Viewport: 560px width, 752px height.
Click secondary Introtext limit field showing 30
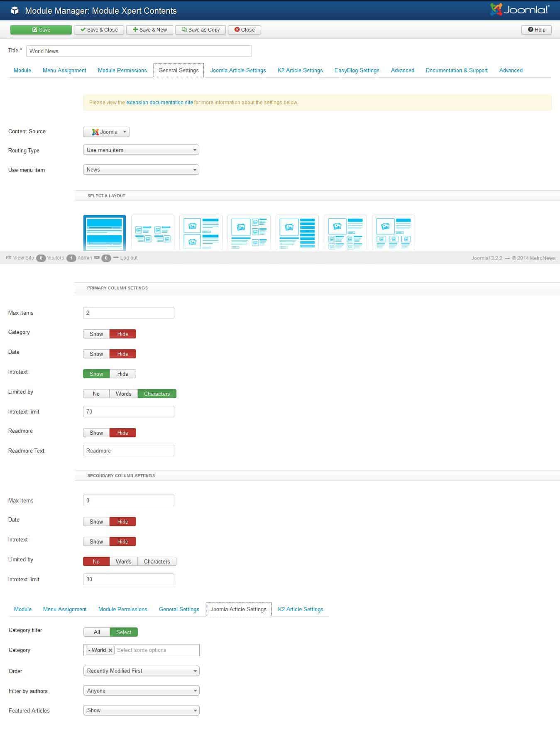(x=129, y=579)
